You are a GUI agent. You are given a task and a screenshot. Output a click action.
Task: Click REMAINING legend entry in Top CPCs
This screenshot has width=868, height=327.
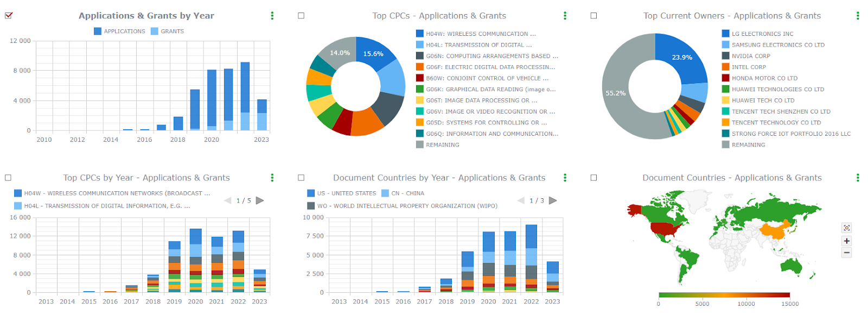(438, 145)
